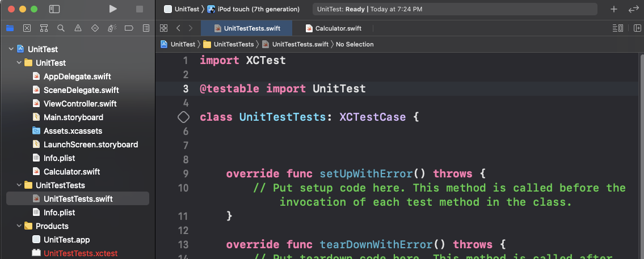Select UnitTest.app product
Viewport: 644px width, 259px height.
pyautogui.click(x=66, y=240)
